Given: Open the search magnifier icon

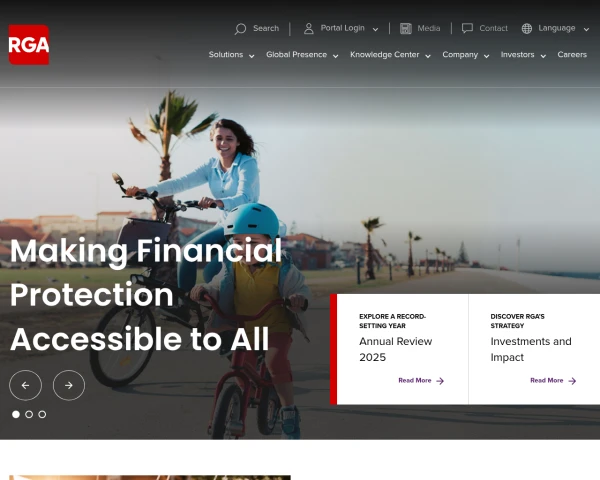Looking at the screenshot, I should pos(240,29).
